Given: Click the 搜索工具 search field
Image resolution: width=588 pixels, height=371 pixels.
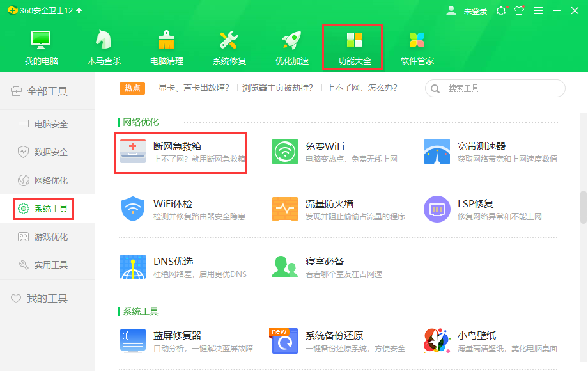Looking at the screenshot, I should pyautogui.click(x=495, y=88).
